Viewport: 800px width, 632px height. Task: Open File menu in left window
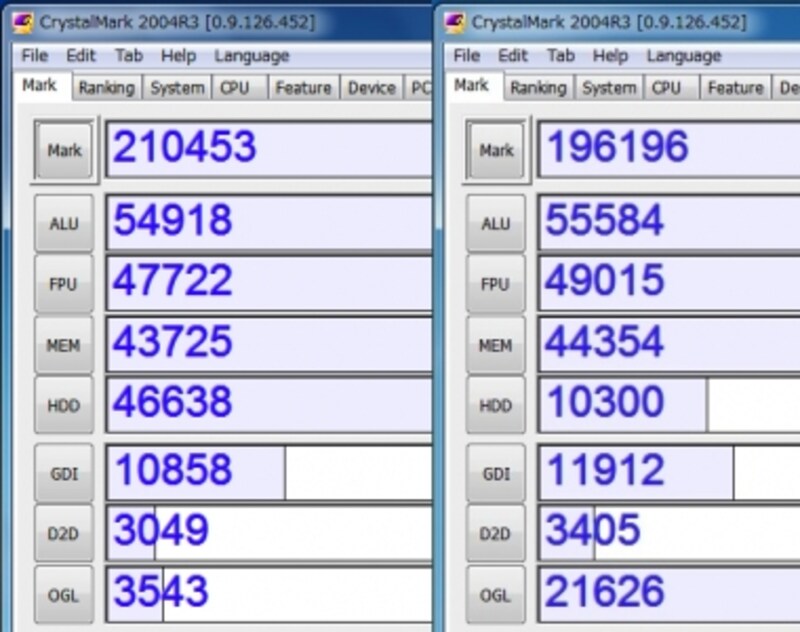coord(35,55)
